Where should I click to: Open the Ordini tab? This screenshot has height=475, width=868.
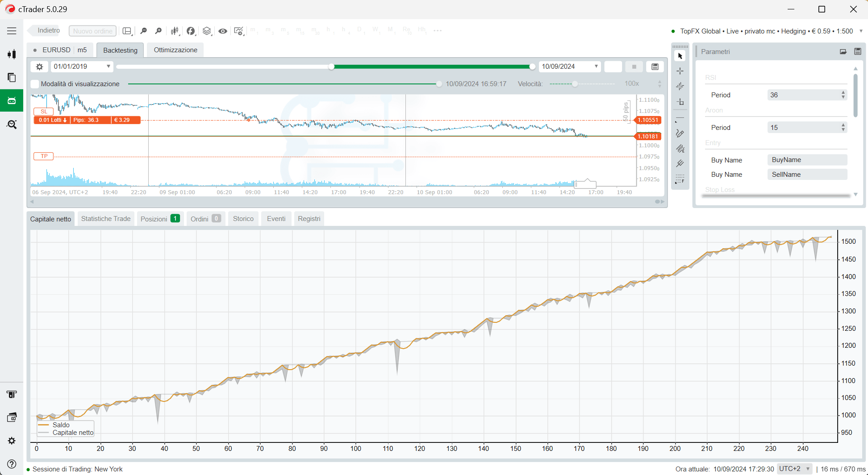(x=206, y=219)
